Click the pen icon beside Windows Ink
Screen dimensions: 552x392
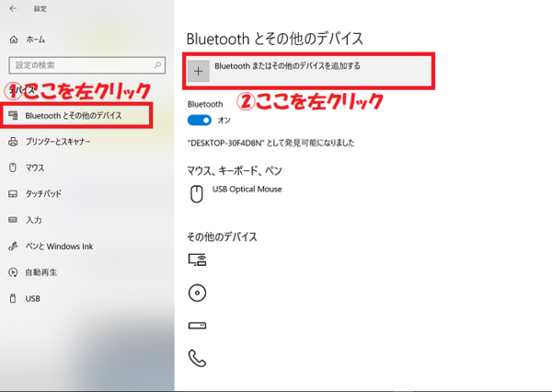pos(13,247)
